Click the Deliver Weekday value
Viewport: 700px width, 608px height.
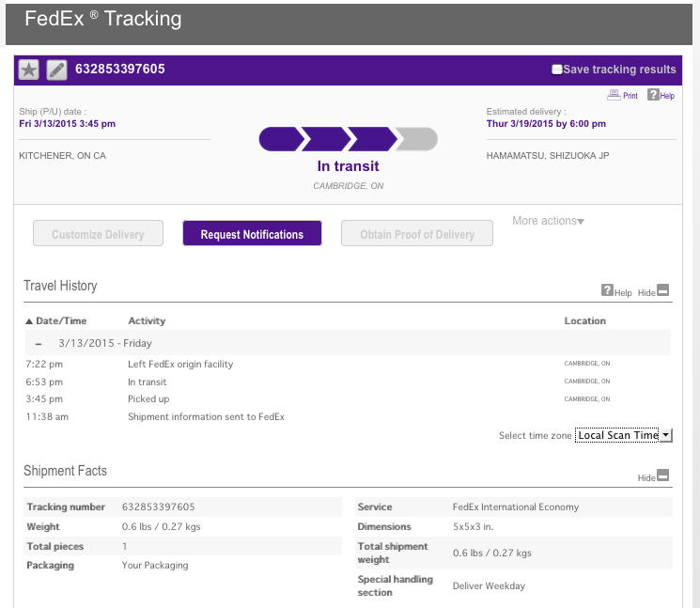tap(489, 585)
